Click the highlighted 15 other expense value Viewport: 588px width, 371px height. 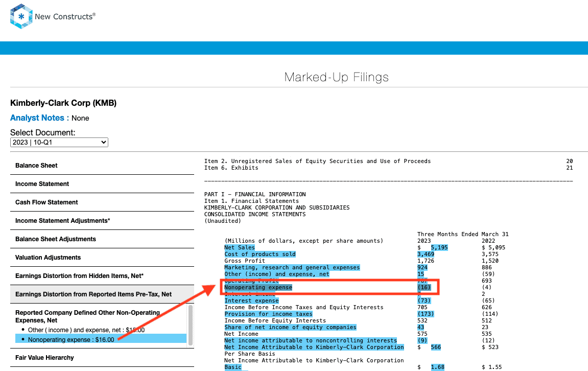click(x=421, y=274)
